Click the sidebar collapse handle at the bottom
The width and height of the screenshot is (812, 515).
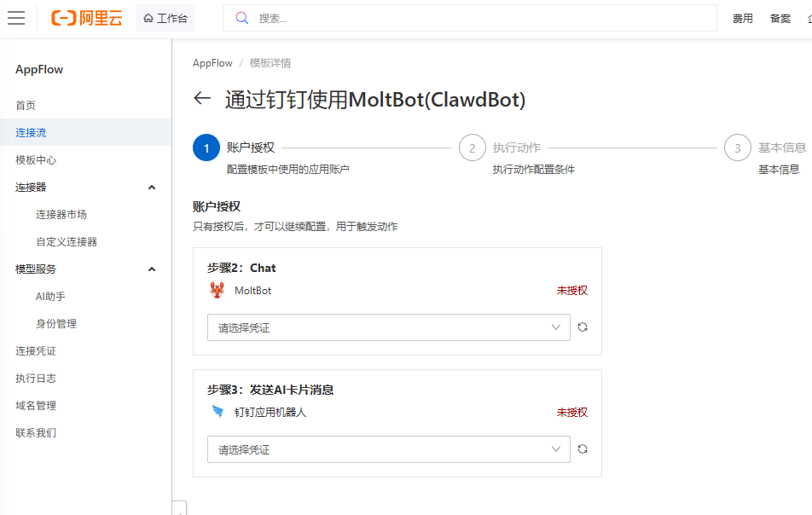pyautogui.click(x=179, y=508)
